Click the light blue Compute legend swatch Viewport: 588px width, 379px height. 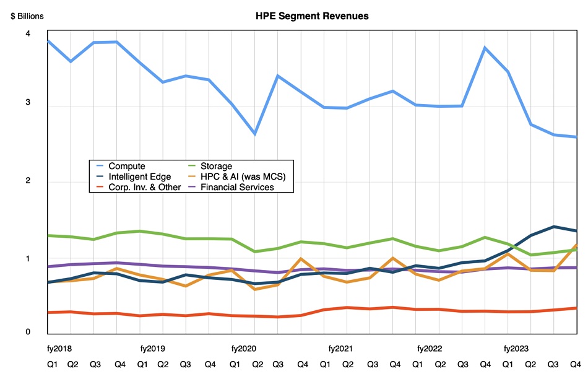100,166
